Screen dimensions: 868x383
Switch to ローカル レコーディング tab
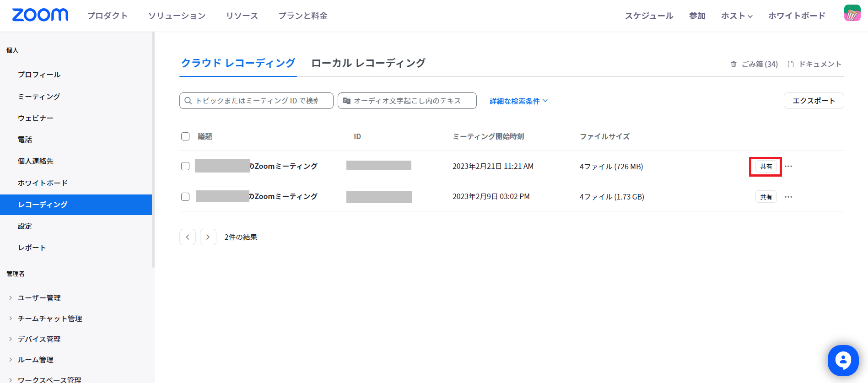[x=368, y=63]
